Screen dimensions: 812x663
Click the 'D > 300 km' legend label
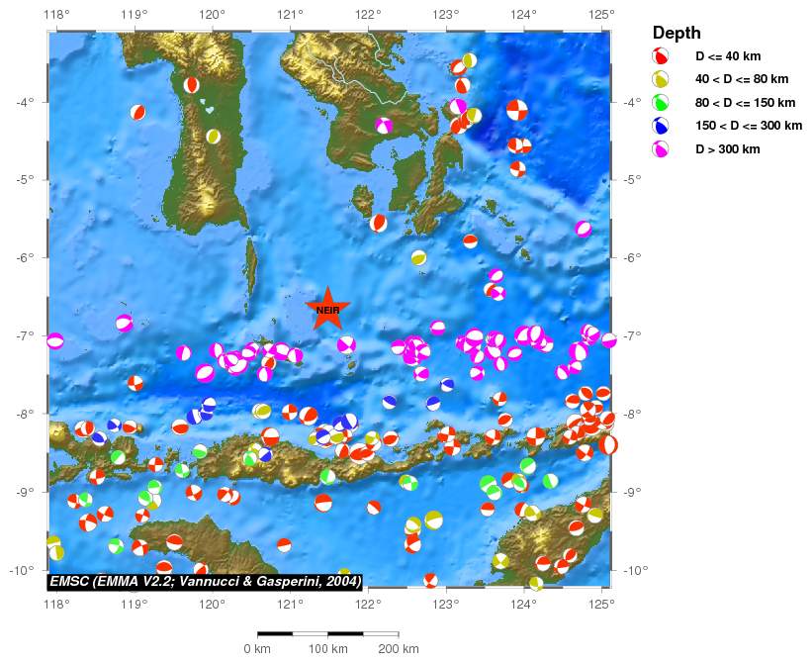(728, 149)
